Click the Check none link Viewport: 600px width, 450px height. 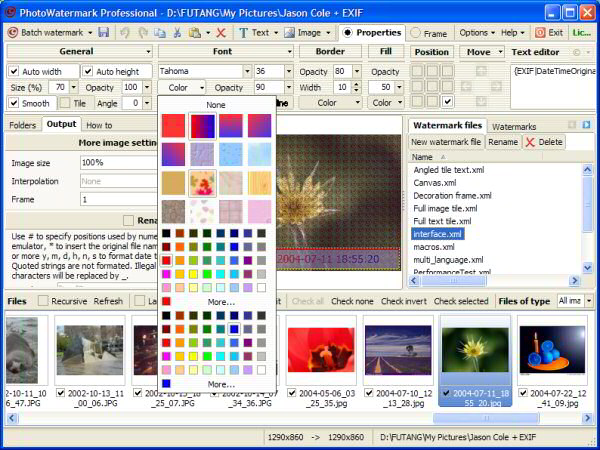click(351, 301)
